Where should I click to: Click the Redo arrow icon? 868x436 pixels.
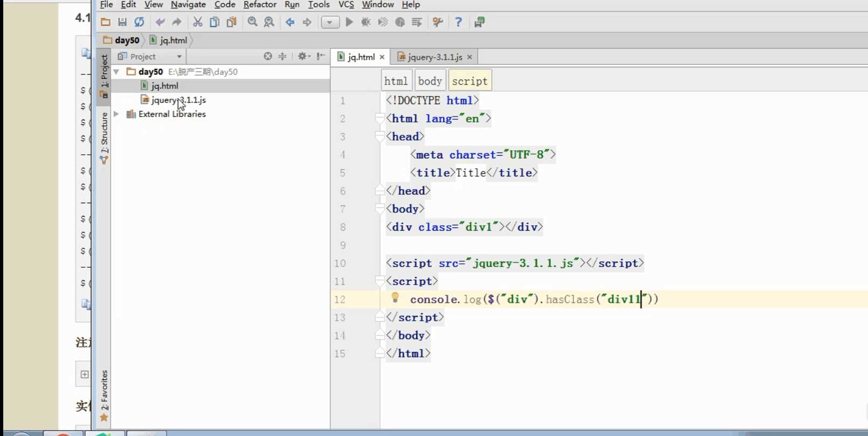(177, 22)
